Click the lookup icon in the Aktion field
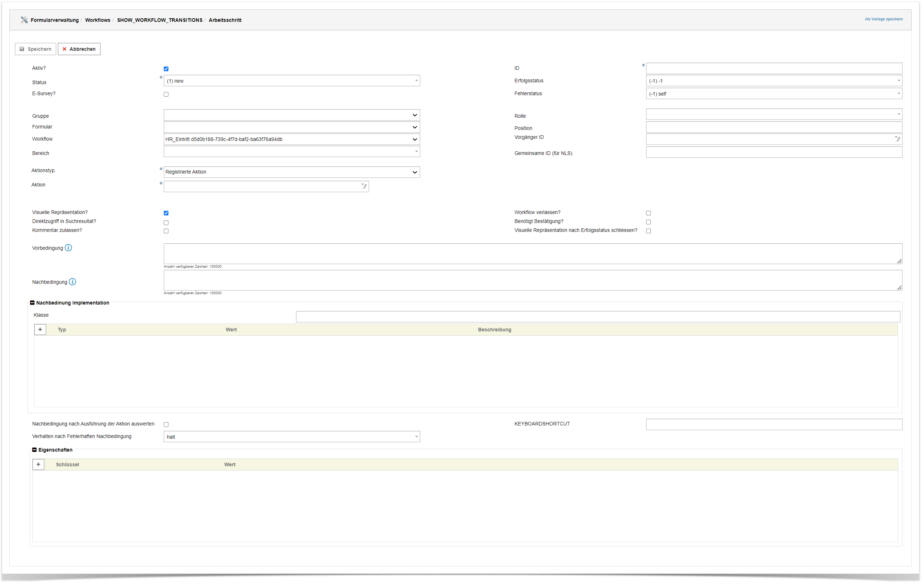Screen dimensions: 924x584 (364, 186)
